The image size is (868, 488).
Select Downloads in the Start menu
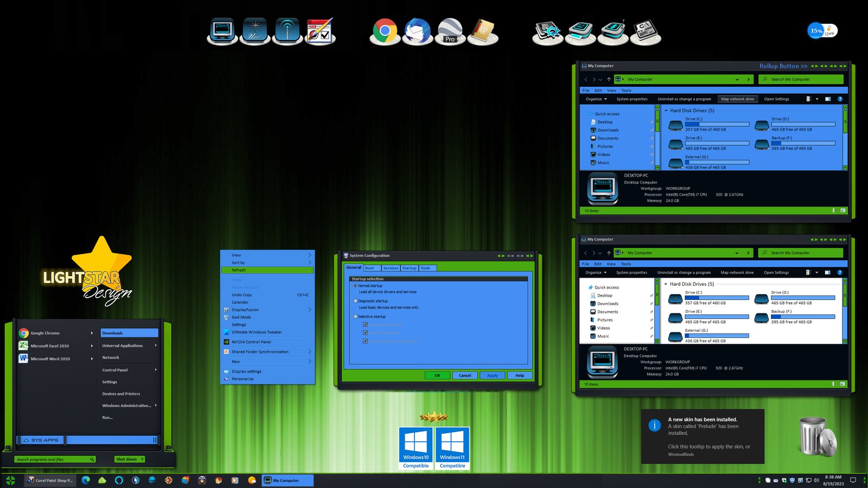coord(129,333)
